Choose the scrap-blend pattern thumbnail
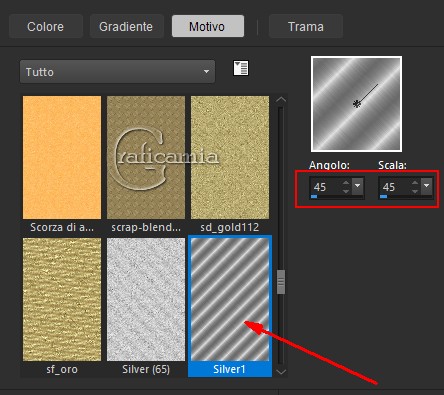 point(146,157)
